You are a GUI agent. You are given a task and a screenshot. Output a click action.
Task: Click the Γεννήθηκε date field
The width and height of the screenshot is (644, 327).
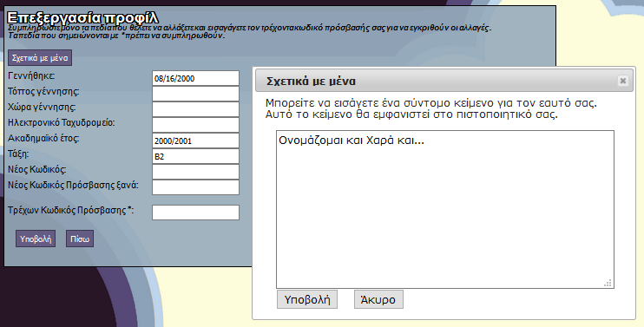[x=195, y=78]
